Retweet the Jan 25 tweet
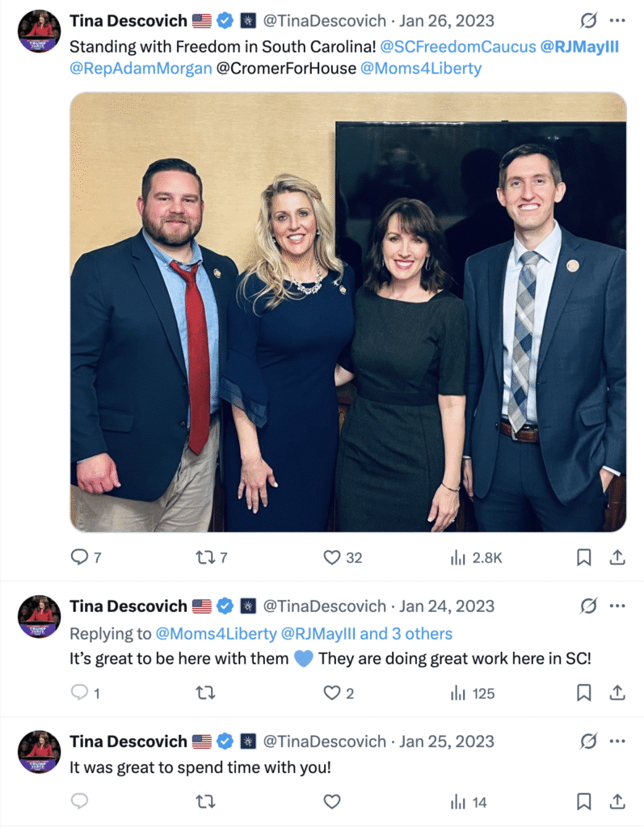The image size is (644, 828). 204,801
